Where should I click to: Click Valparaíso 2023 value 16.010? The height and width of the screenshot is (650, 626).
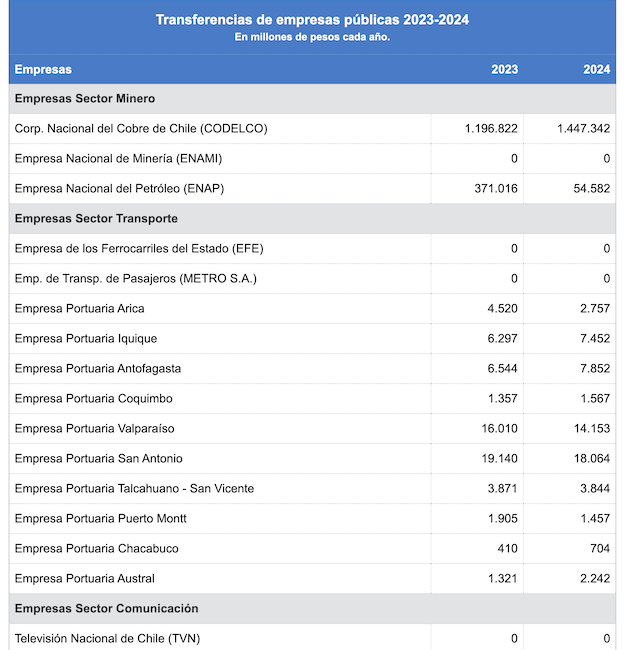click(x=499, y=429)
